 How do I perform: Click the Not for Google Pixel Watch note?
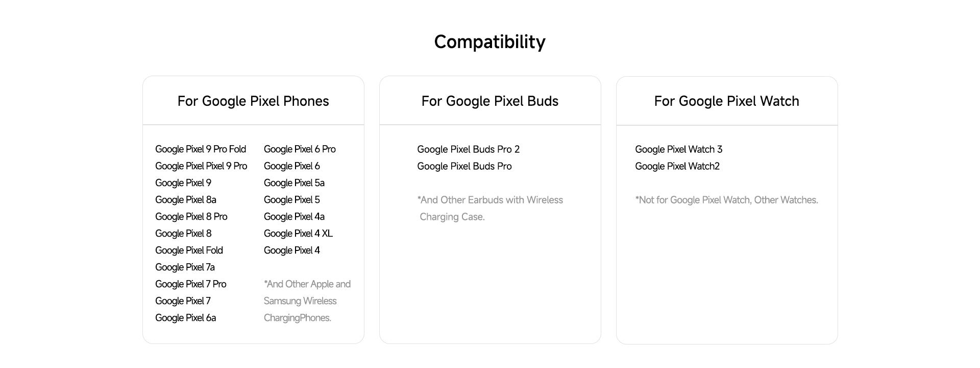(727, 200)
